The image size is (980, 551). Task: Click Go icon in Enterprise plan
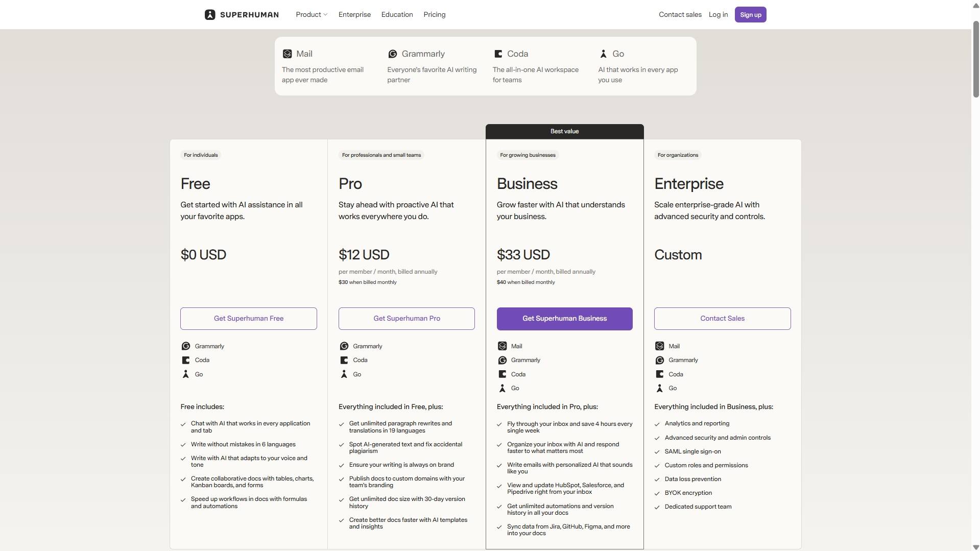[660, 388]
